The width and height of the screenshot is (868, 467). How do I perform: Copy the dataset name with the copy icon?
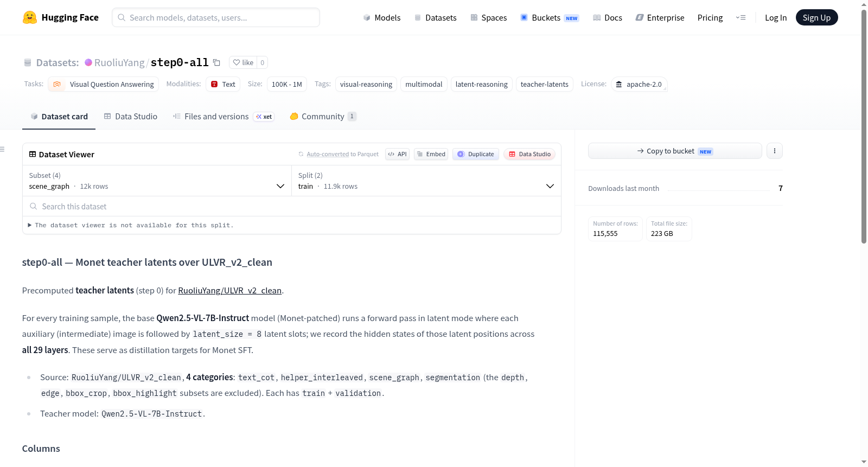pyautogui.click(x=216, y=62)
